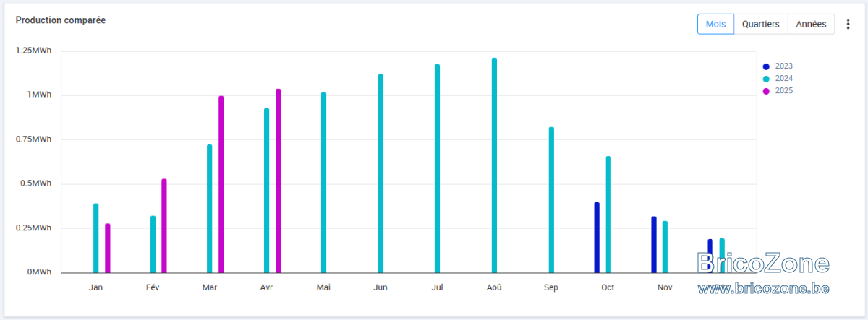Click the 2025 bar for Avr

coord(278,181)
